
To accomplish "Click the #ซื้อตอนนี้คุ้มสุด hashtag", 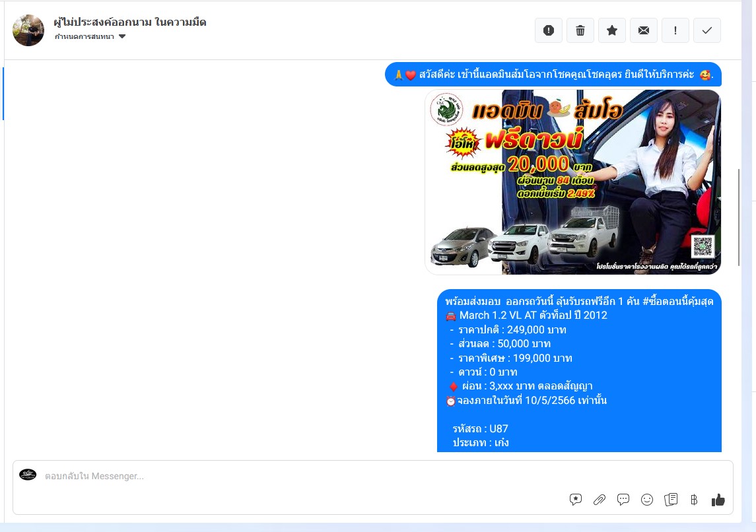I will click(678, 302).
